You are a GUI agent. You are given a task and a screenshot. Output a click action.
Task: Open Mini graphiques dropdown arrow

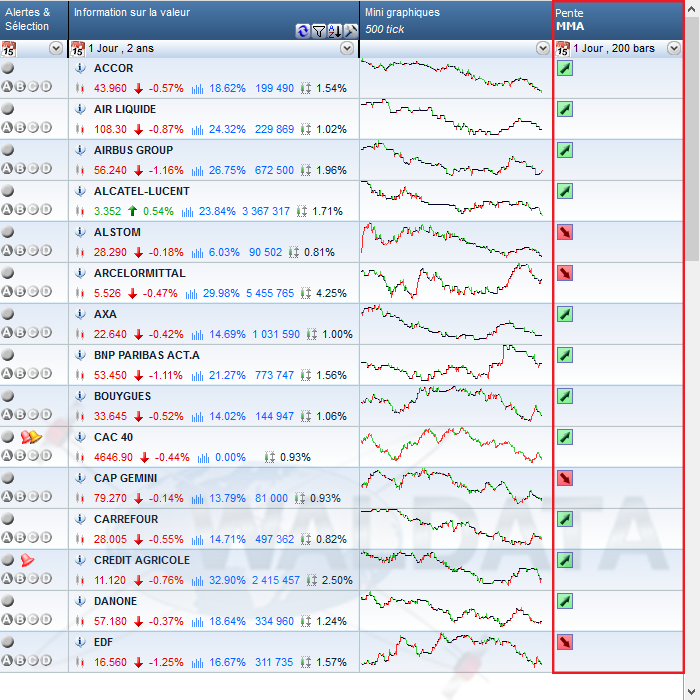[x=542, y=48]
